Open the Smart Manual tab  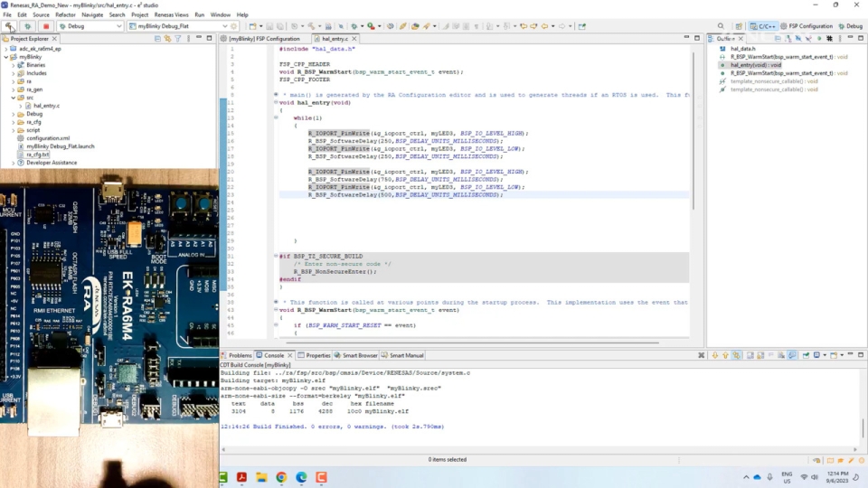[402, 355]
